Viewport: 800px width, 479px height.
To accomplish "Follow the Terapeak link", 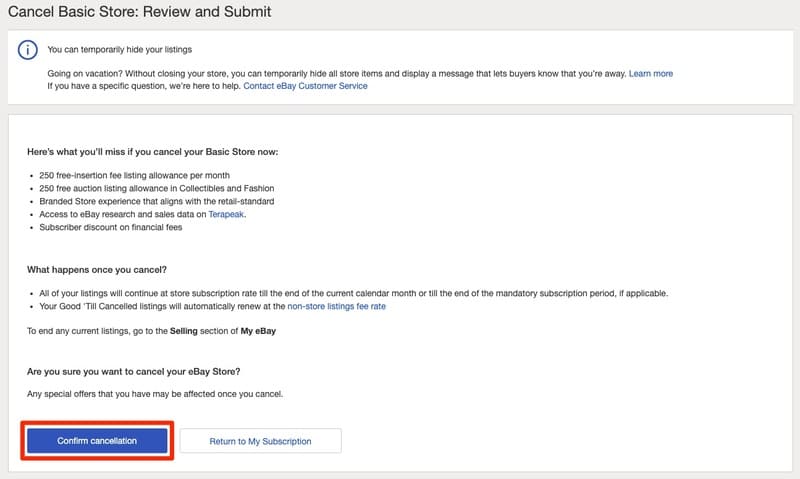I will pyautogui.click(x=226, y=214).
